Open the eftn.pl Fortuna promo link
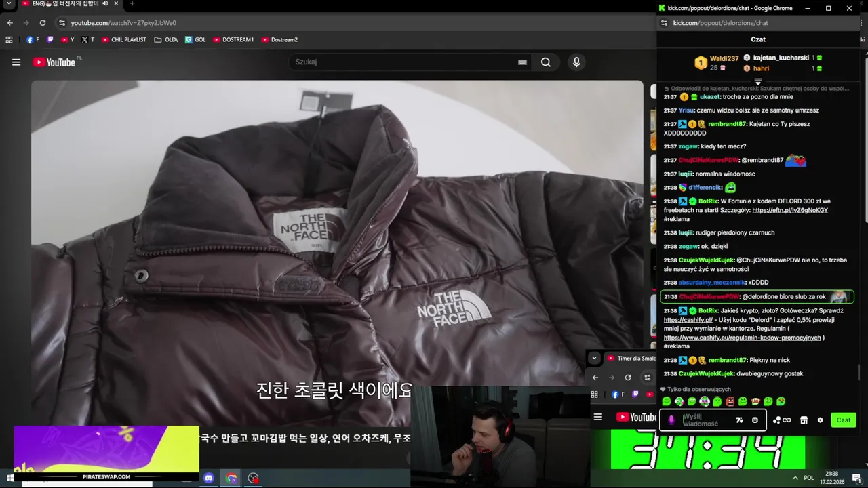Viewport: 868px width, 488px height. (790, 210)
